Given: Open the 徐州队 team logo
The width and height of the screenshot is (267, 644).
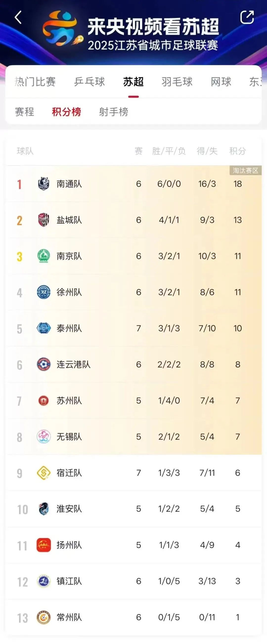Looking at the screenshot, I should click(44, 292).
